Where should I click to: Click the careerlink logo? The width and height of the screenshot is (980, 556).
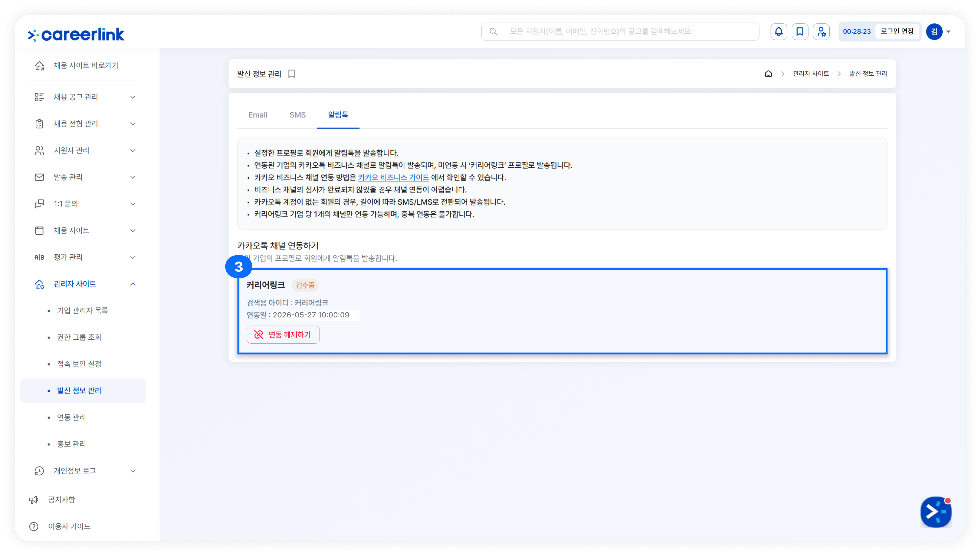click(x=76, y=34)
